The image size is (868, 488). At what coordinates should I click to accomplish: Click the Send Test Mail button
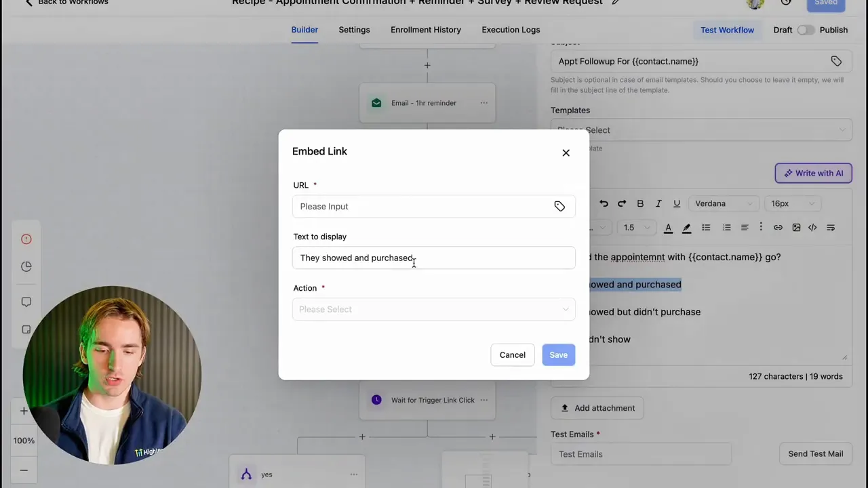click(815, 453)
